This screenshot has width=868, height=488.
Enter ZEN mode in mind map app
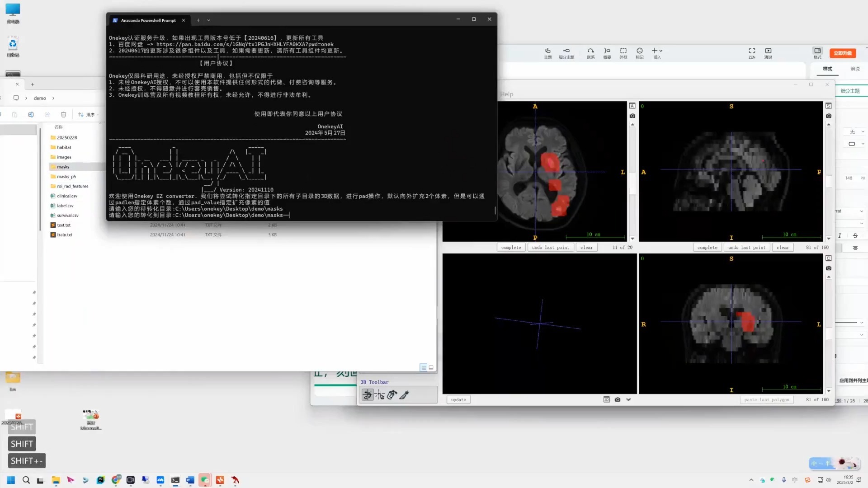coord(752,53)
